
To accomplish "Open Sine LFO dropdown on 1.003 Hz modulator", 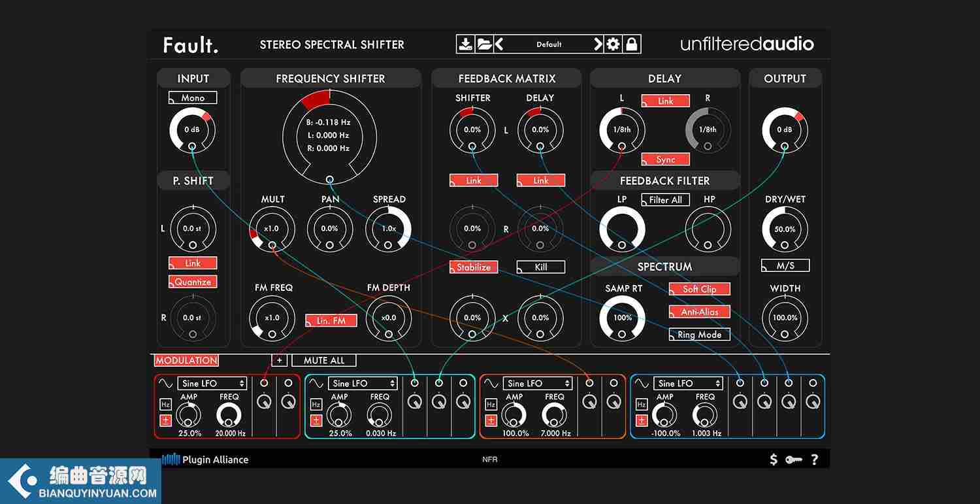I will (689, 383).
